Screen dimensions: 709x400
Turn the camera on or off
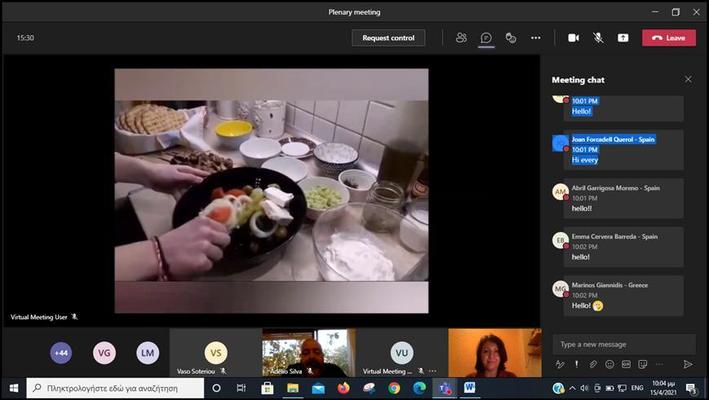coord(574,38)
